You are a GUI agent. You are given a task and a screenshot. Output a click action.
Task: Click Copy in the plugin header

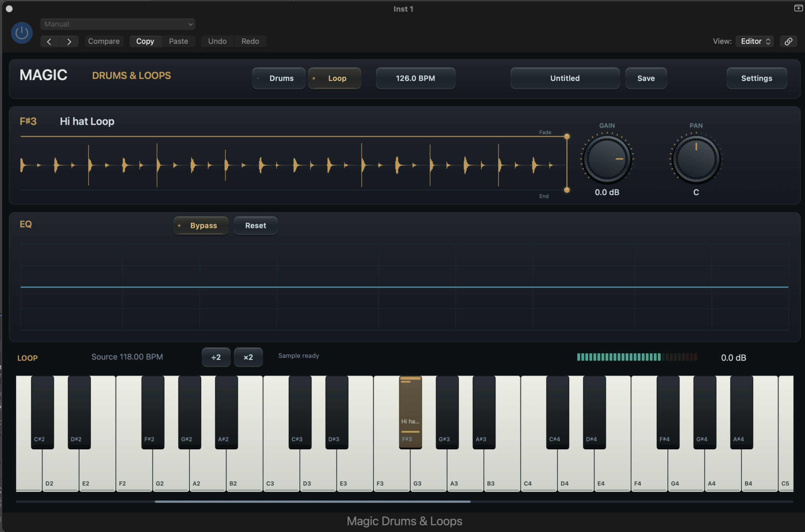click(x=145, y=41)
